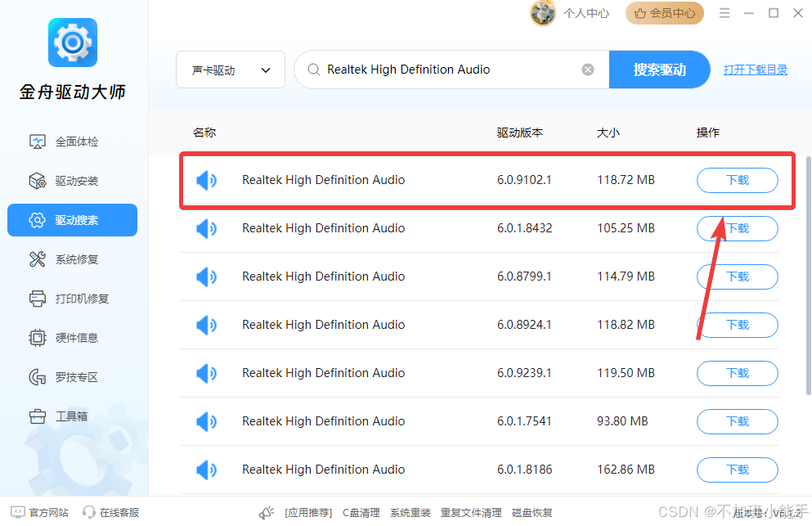Open C盘清理 C drive cleanup link
The height and width of the screenshot is (526, 812).
[x=361, y=513]
